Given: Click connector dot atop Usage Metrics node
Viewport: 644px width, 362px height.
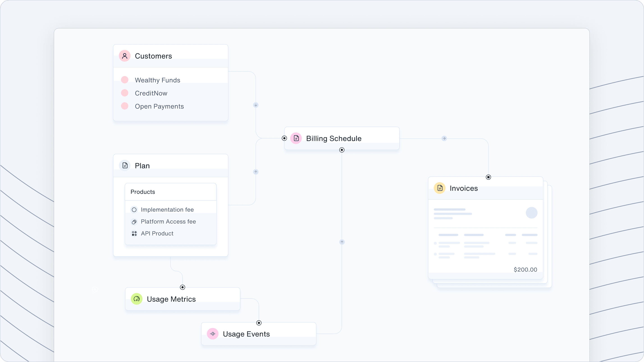Looking at the screenshot, I should click(183, 287).
